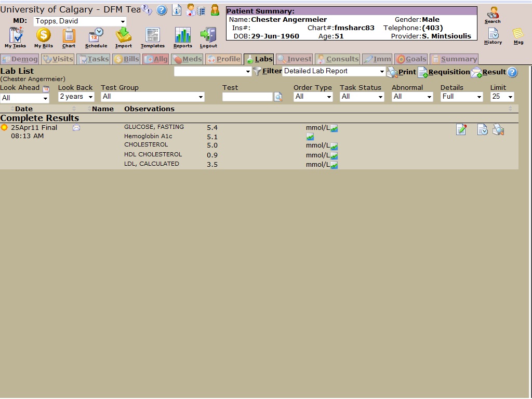532x399 pixels.
Task: Switch to the Meds tab
Action: [187, 59]
